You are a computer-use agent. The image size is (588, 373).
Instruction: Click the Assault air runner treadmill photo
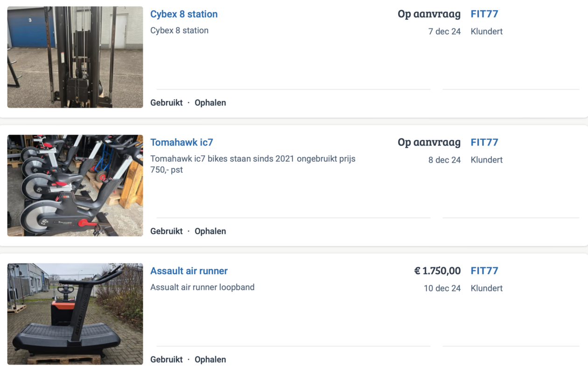[75, 314]
